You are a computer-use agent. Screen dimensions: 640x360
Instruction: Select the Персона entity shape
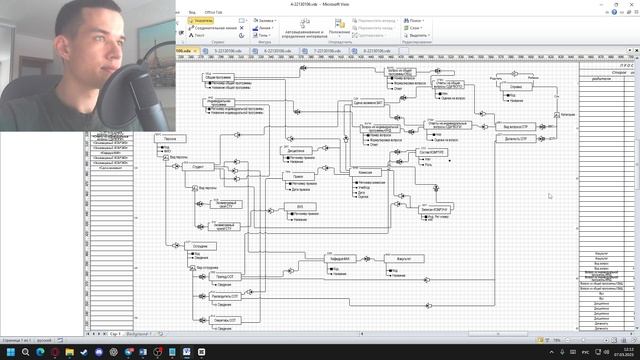coord(170,139)
